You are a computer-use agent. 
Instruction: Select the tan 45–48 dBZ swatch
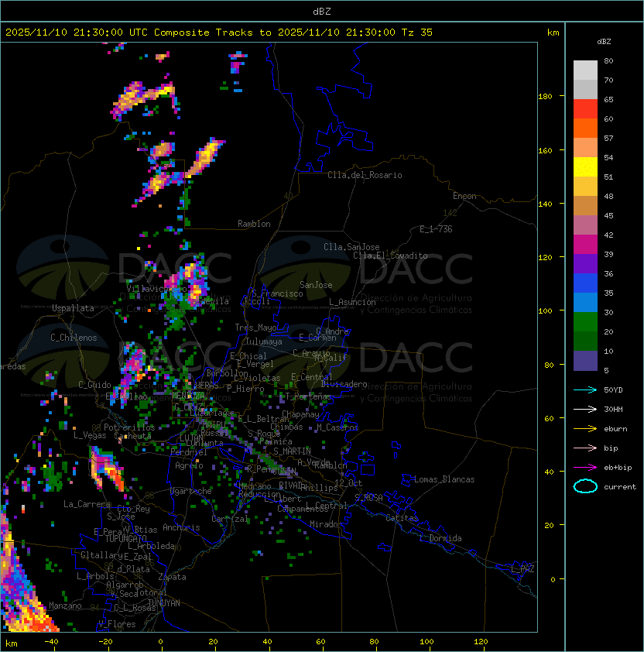pos(585,205)
